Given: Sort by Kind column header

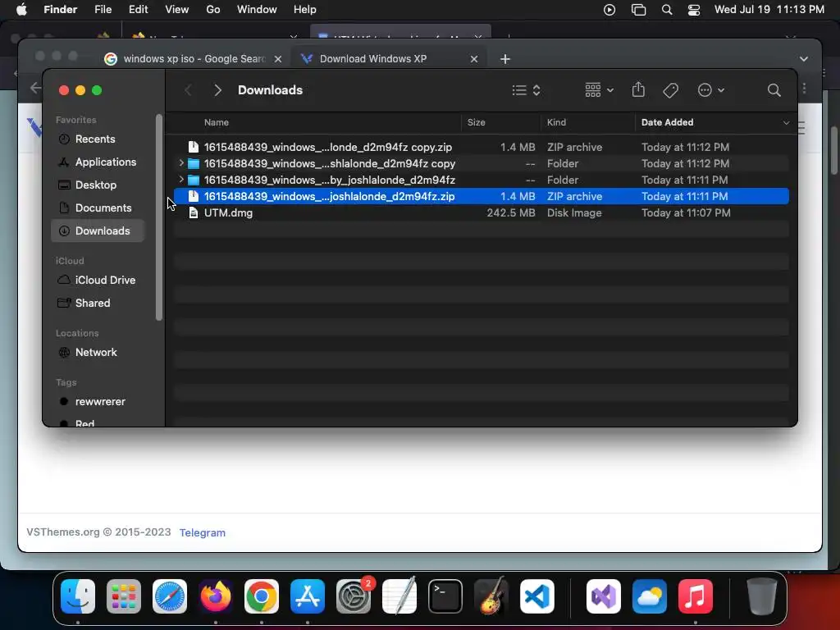Looking at the screenshot, I should (556, 122).
